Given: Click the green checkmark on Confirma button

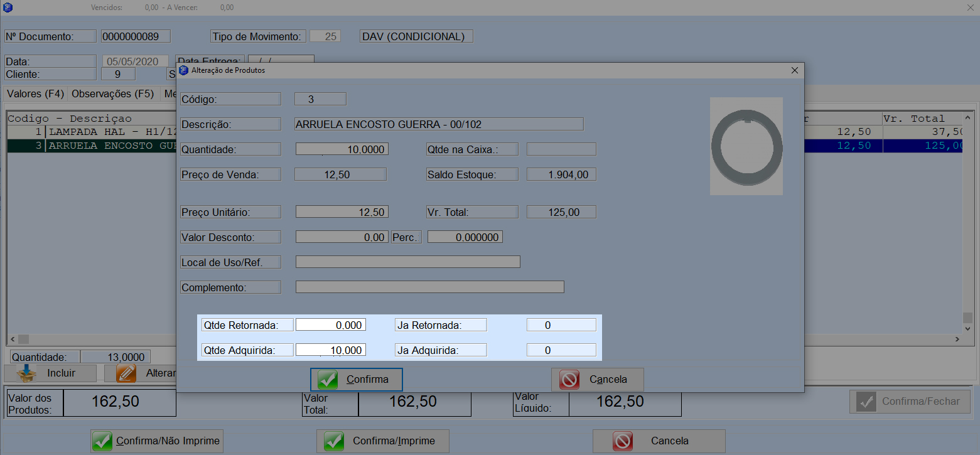Looking at the screenshot, I should pyautogui.click(x=328, y=380).
